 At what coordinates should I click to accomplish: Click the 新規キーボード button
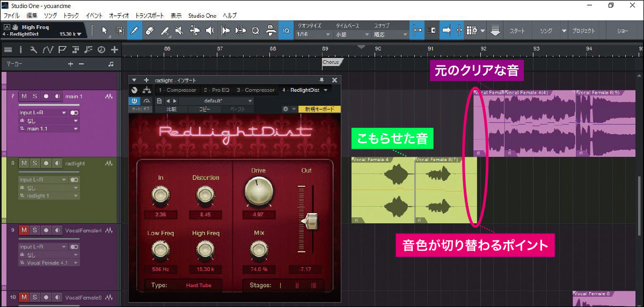coord(320,109)
